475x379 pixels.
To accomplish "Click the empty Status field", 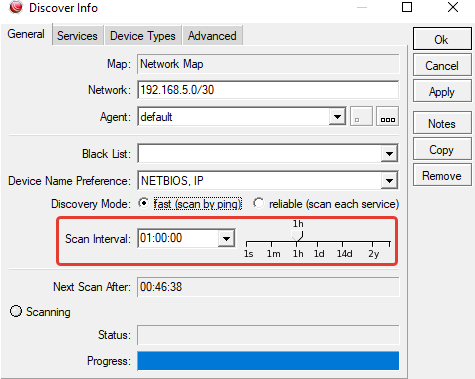I will click(x=268, y=335).
